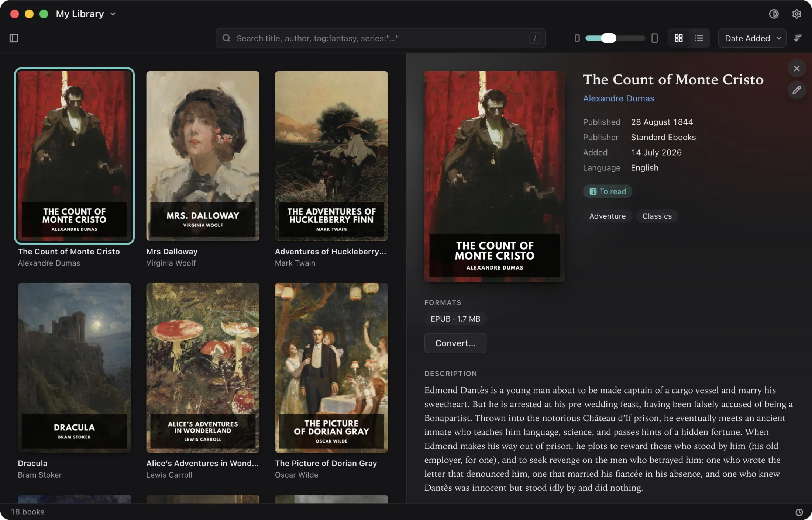Click the '18 books' status text
812x520 pixels.
pos(27,512)
